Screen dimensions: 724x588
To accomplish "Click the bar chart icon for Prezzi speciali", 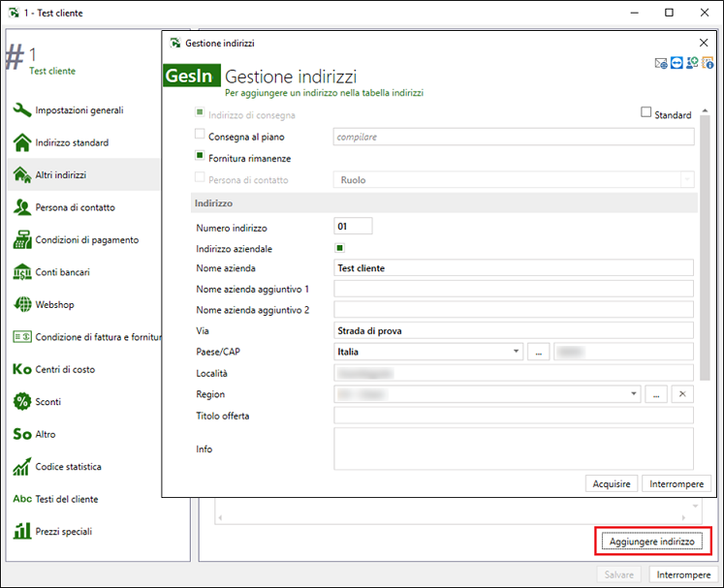I will click(x=21, y=531).
